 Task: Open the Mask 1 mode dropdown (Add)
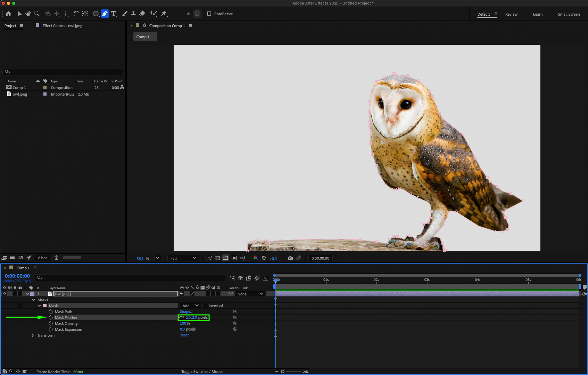pyautogui.click(x=190, y=306)
